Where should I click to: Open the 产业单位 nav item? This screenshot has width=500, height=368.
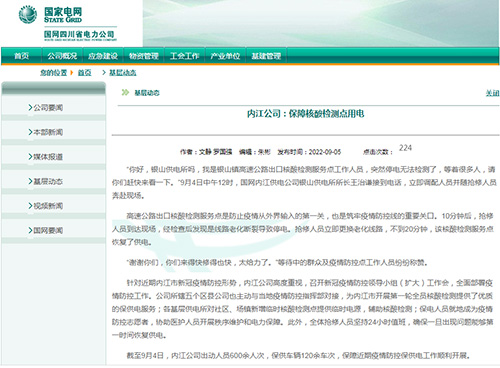tap(225, 56)
